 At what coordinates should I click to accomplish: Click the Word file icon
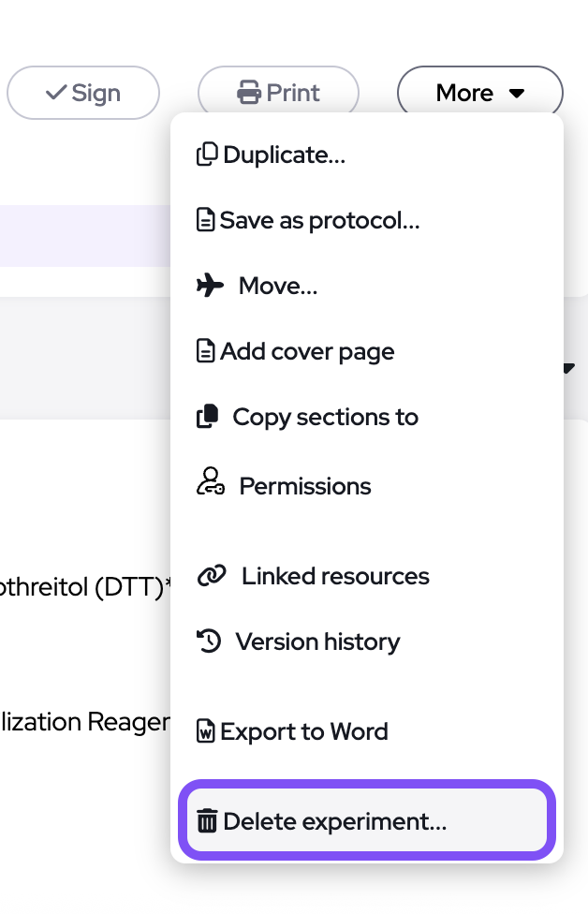tap(205, 731)
